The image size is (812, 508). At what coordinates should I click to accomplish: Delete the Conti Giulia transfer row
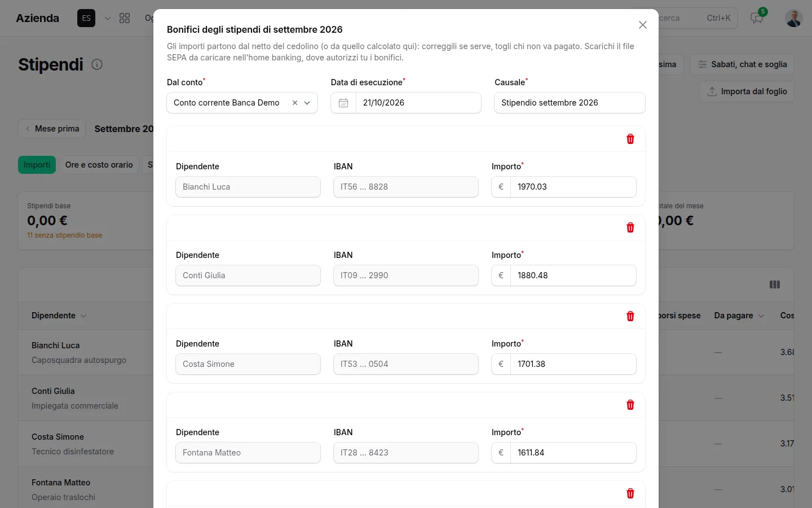pos(630,227)
